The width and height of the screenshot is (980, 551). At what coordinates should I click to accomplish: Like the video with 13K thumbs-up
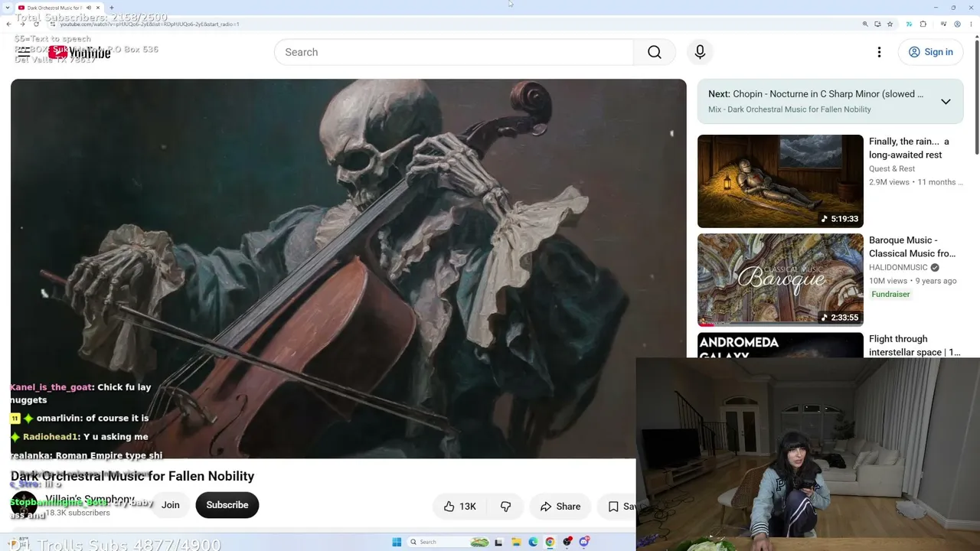click(x=459, y=506)
